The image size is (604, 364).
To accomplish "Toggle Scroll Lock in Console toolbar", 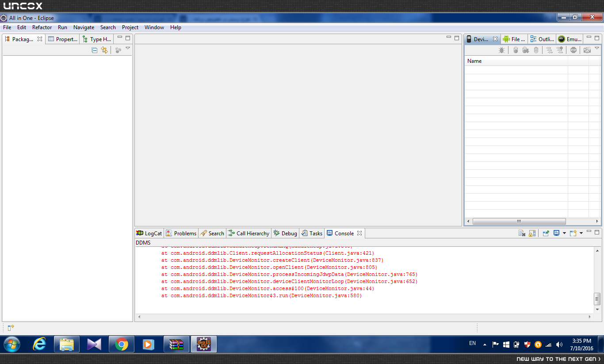I will (532, 233).
